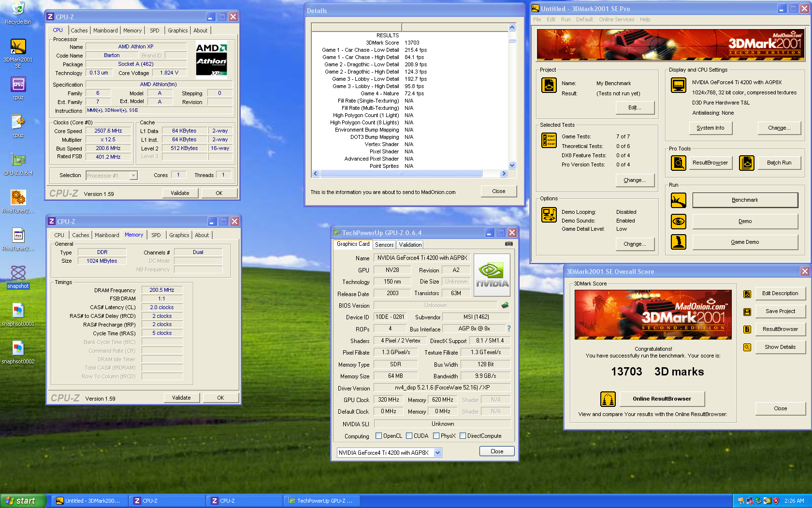Click the Project icon in 3DMark2001
Screen dimensions: 812x508
549,85
